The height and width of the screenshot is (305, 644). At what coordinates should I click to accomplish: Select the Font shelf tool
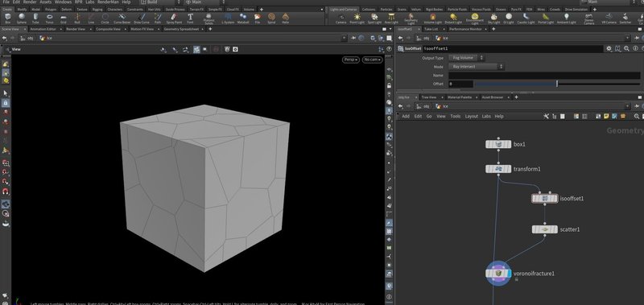tap(190, 18)
